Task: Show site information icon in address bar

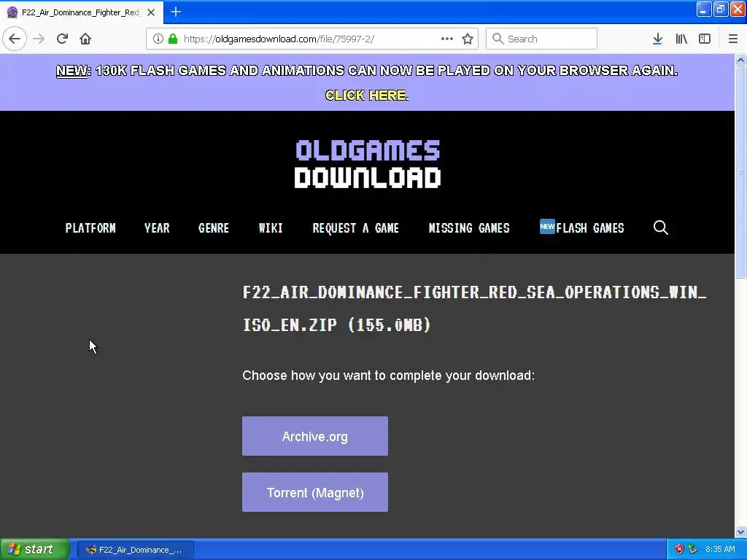Action: click(x=158, y=39)
